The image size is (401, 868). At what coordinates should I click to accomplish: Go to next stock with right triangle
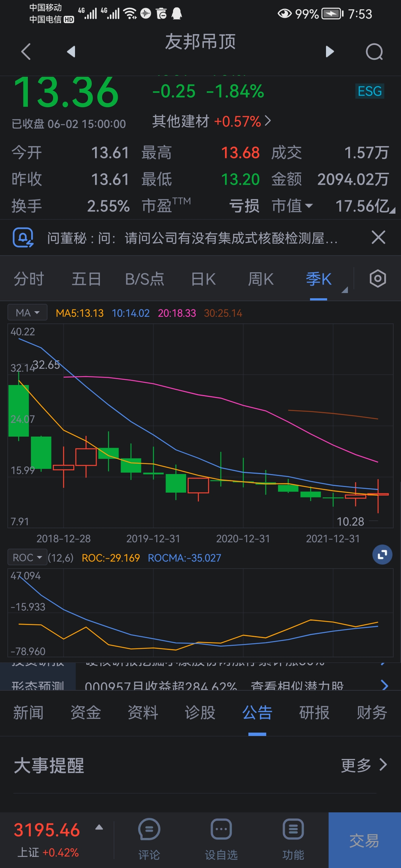(x=330, y=51)
